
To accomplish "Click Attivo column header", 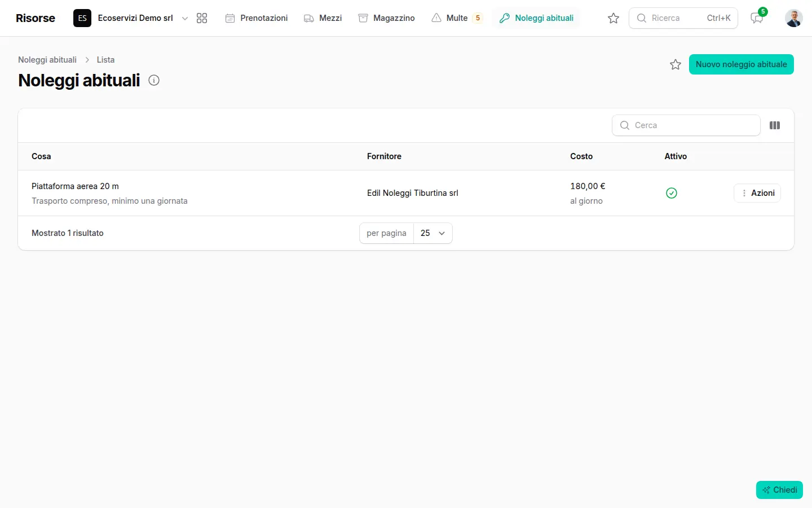I will click(x=676, y=156).
